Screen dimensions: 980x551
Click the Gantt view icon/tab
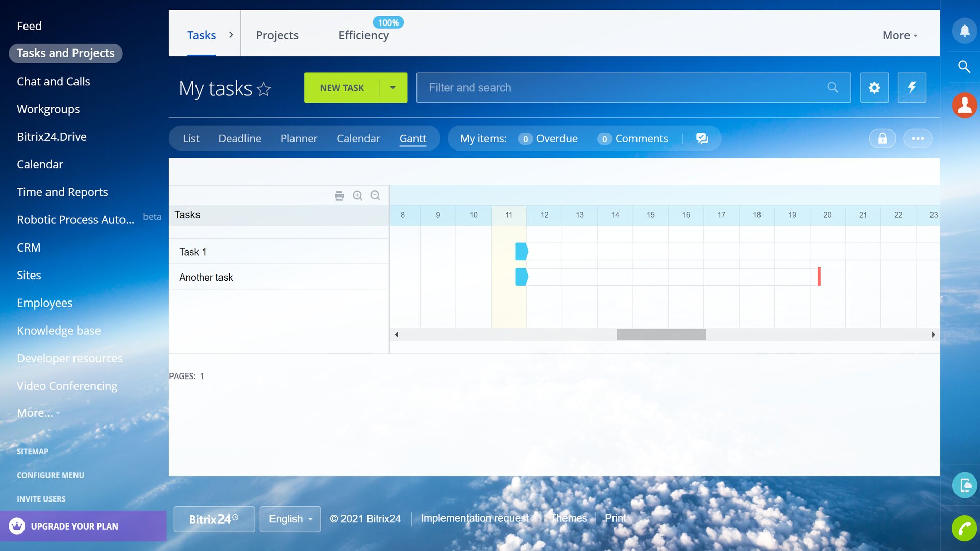coord(413,138)
